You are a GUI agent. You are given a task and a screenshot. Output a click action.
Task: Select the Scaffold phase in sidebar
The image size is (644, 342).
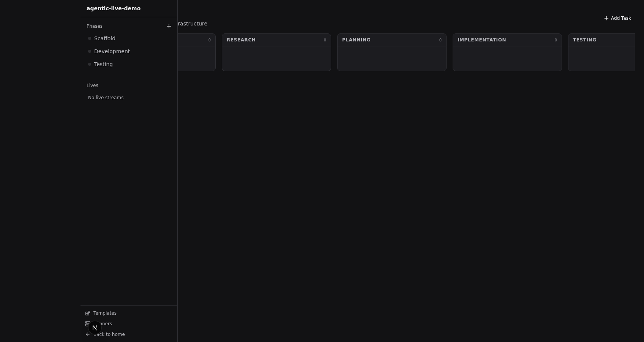pos(105,38)
